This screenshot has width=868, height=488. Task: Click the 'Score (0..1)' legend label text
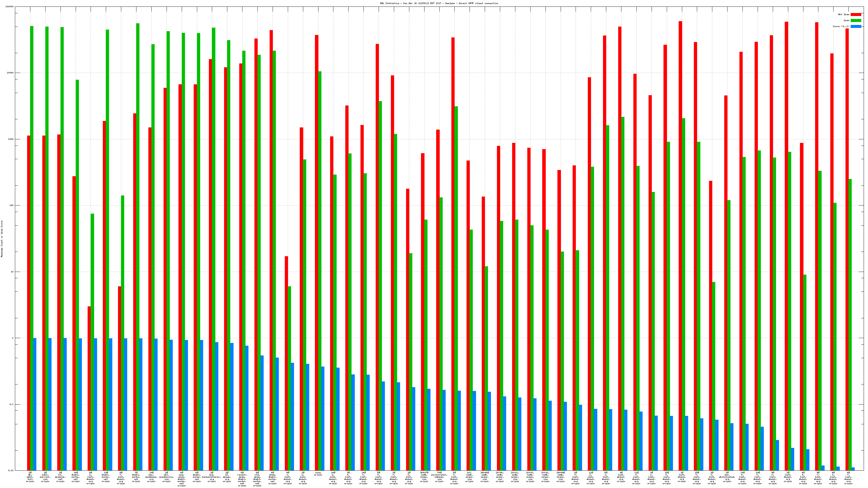(x=841, y=26)
